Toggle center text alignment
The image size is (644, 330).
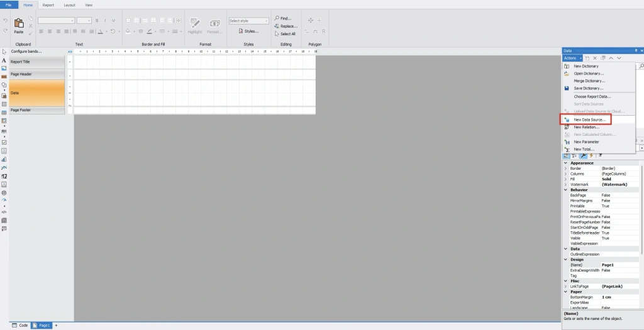point(50,31)
